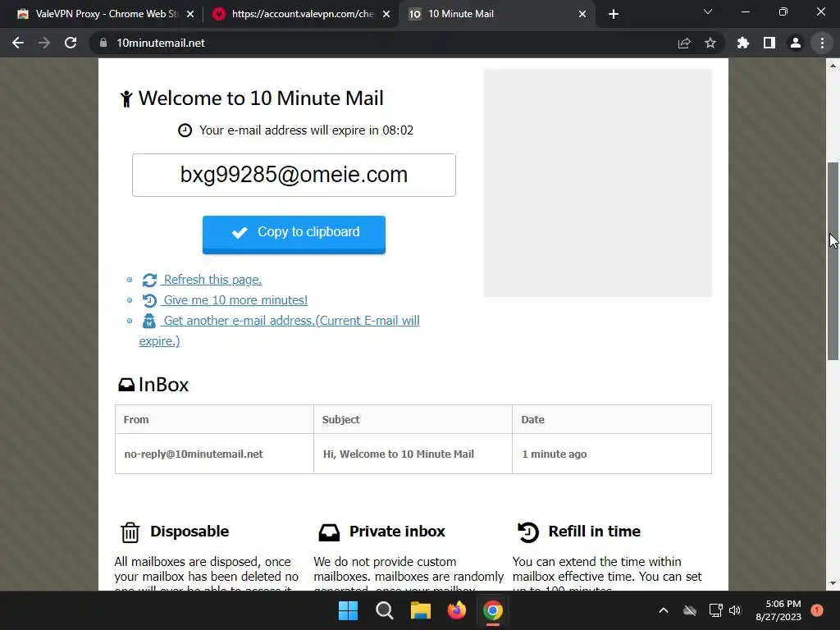Click the forward navigation arrow
840x630 pixels.
[x=44, y=43]
